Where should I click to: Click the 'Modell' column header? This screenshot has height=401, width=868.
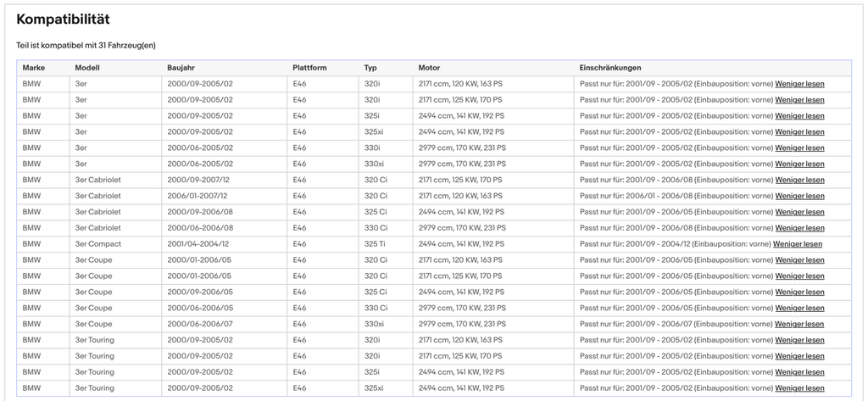pos(87,68)
